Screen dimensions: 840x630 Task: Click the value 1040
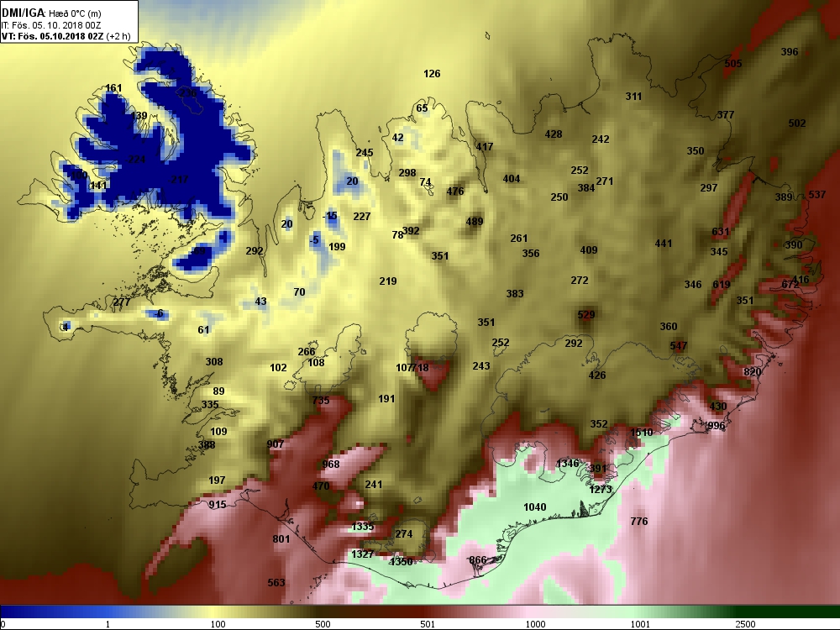pos(534,507)
